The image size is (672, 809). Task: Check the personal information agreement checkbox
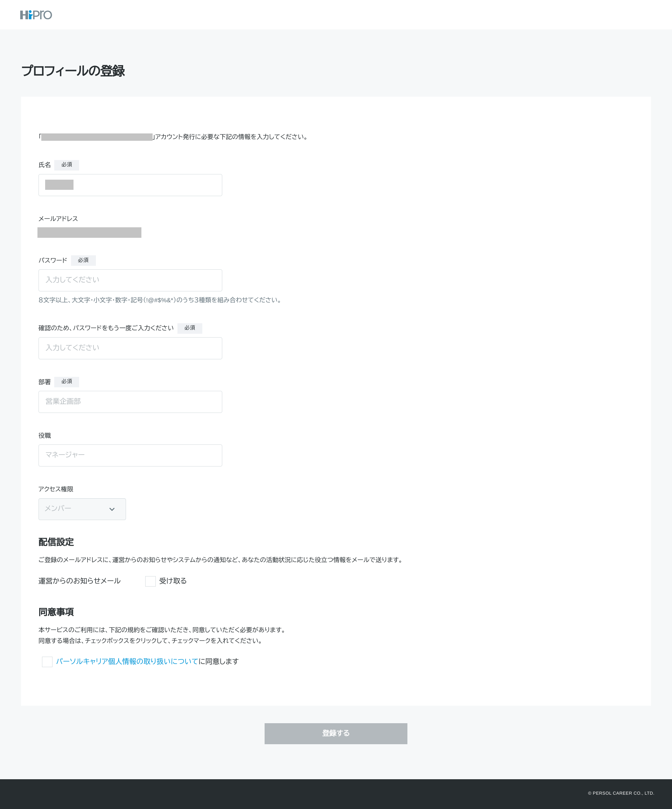coord(47,662)
